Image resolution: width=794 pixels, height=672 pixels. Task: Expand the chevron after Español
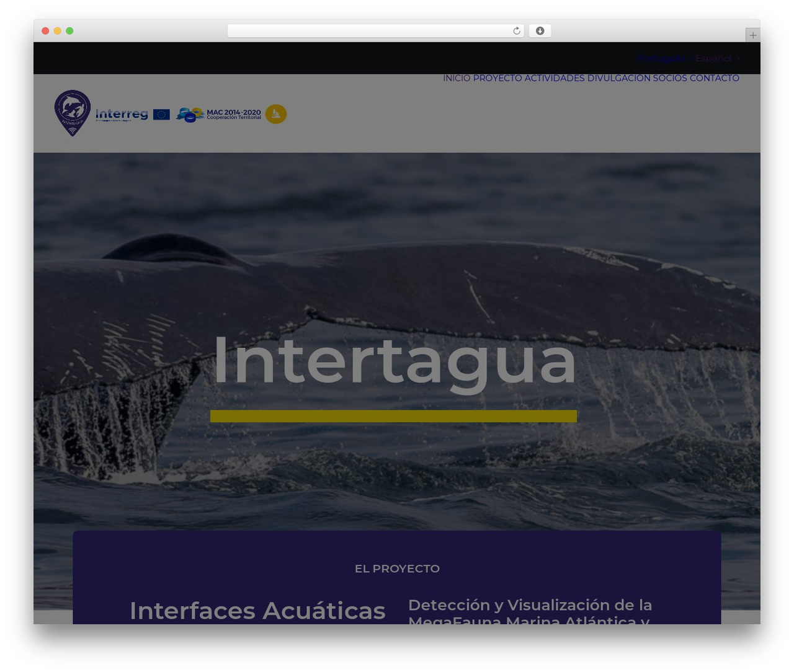click(738, 59)
